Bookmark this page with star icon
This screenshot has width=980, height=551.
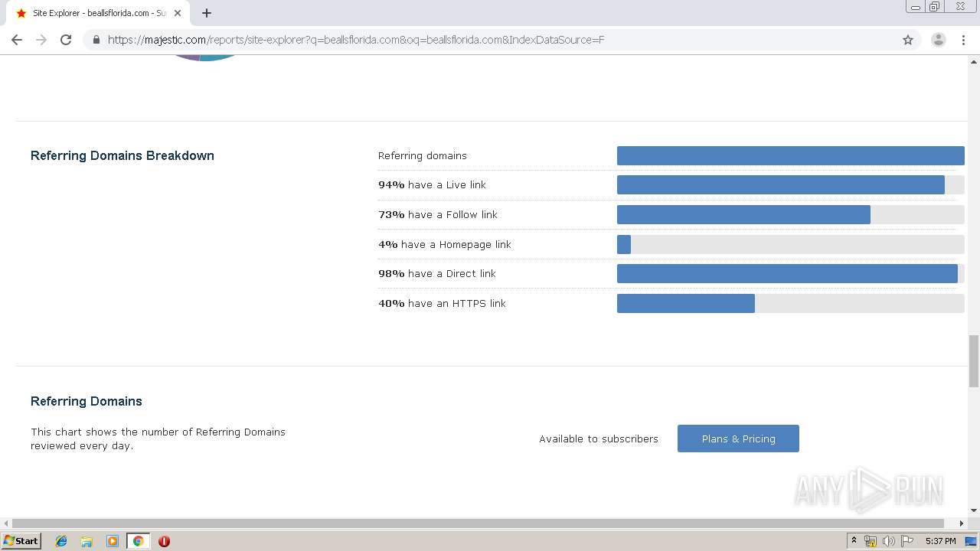908,40
